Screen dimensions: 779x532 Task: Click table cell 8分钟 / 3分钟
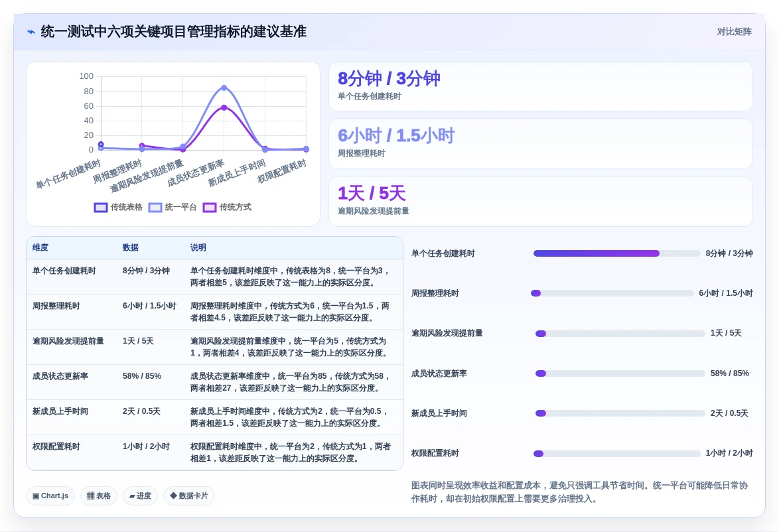point(146,271)
